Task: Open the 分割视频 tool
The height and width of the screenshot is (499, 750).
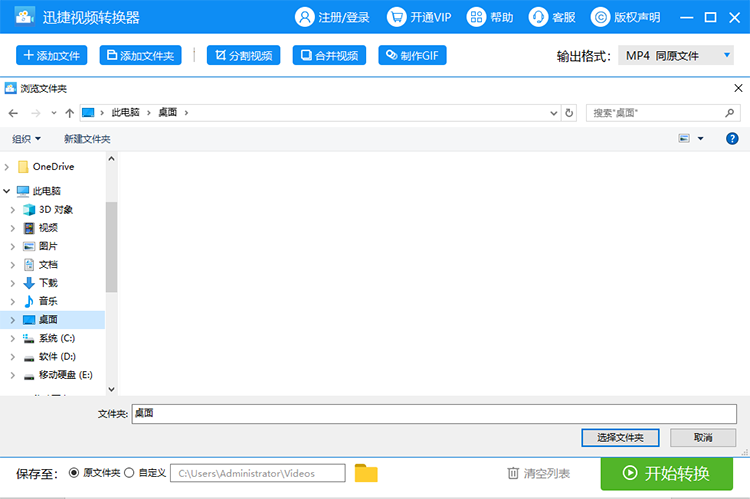Action: pyautogui.click(x=243, y=55)
